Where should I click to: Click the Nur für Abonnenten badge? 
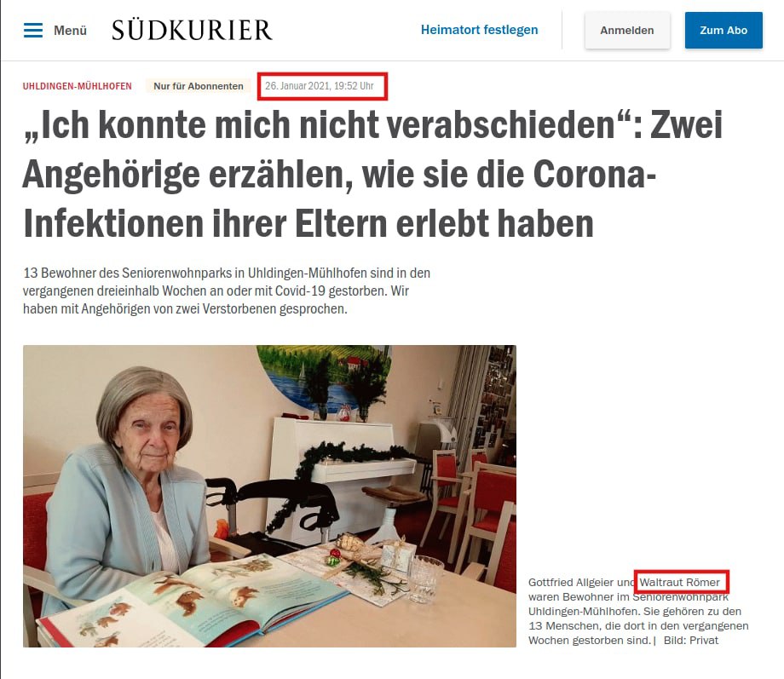(x=199, y=86)
